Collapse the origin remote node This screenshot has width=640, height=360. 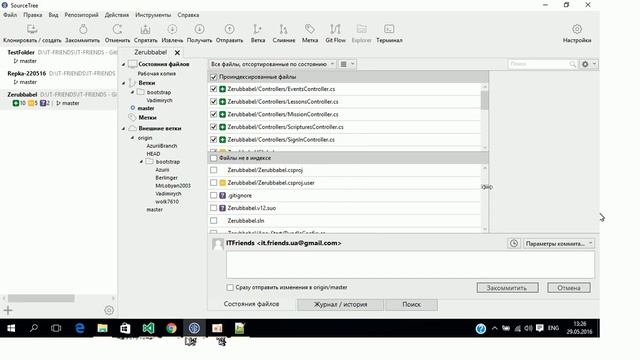(132, 138)
